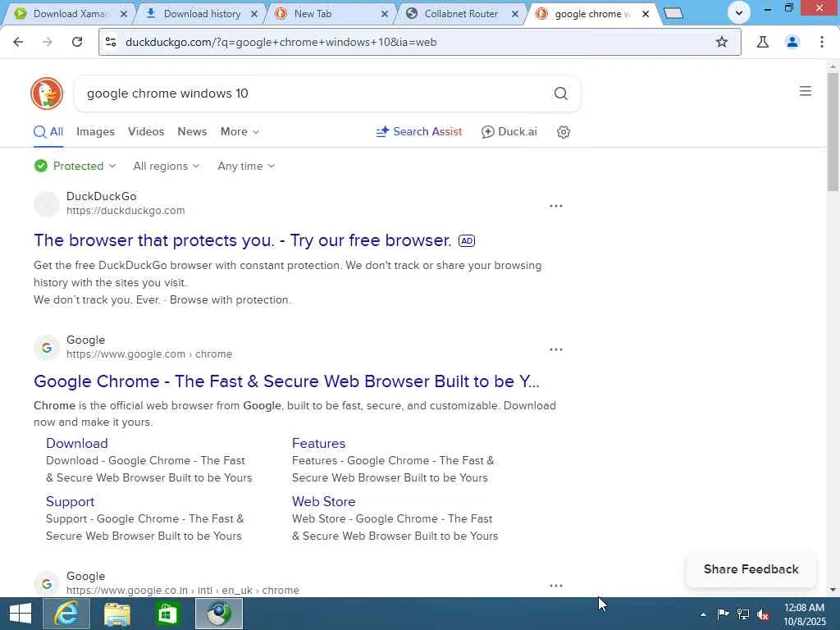Open search settings gear icon
The height and width of the screenshot is (630, 840).
563,132
